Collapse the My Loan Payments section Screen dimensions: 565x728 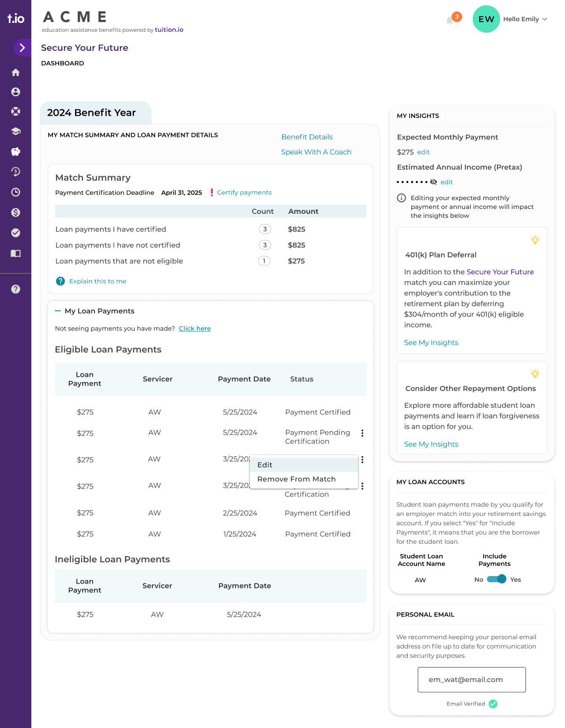click(57, 311)
